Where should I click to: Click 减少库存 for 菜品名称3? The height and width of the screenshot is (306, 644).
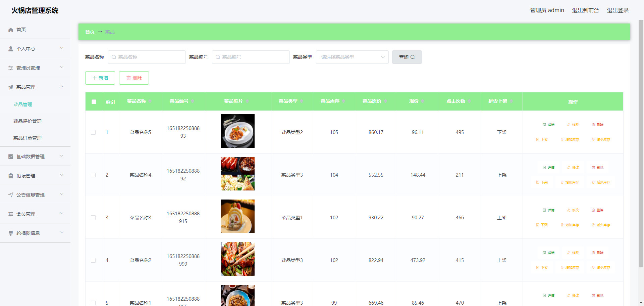click(x=601, y=225)
